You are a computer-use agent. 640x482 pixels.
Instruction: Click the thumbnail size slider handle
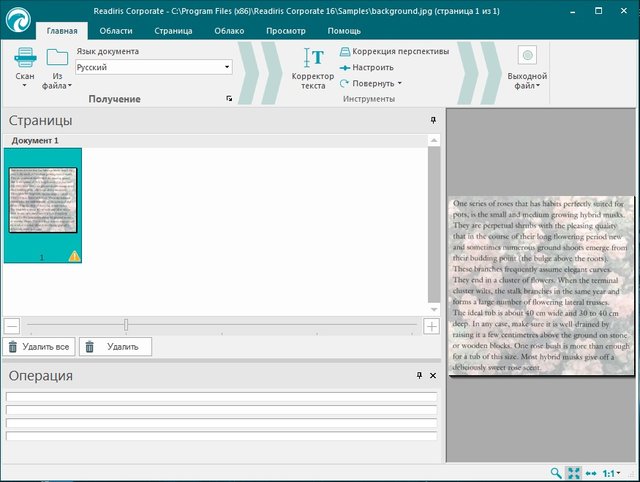[126, 325]
